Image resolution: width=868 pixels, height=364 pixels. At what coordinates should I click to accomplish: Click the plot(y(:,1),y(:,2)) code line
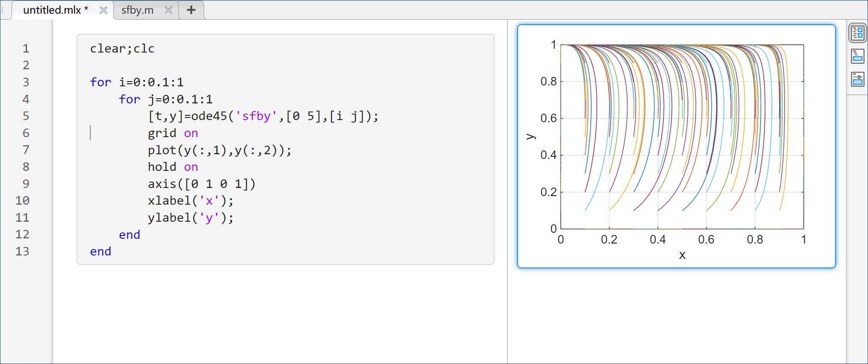pyautogui.click(x=219, y=150)
